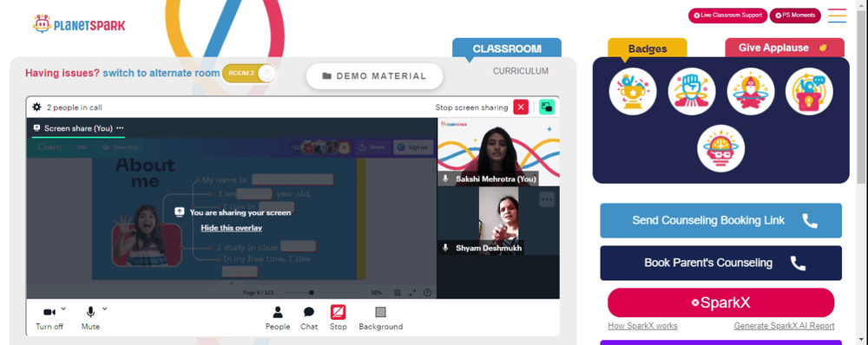This screenshot has width=868, height=345.
Task: Award the raised fist badge
Action: pos(692,91)
